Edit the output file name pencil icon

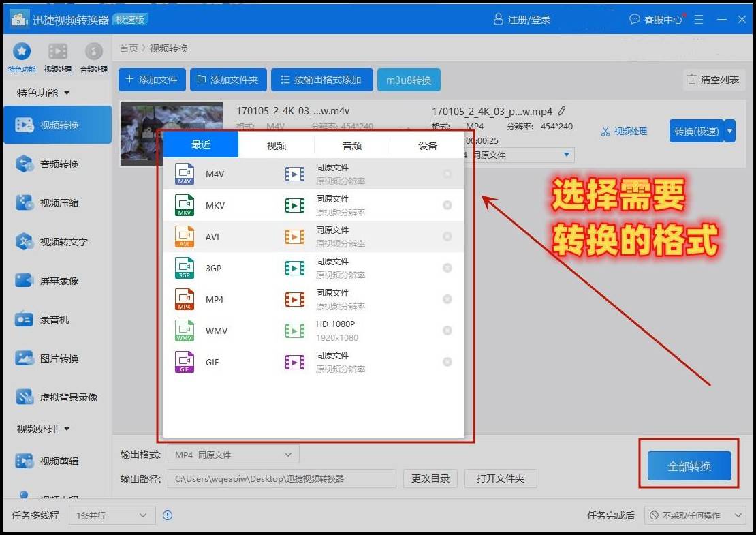[562, 112]
